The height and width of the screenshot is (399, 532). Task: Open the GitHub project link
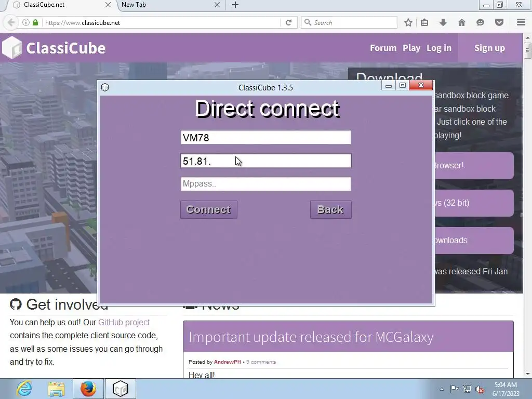124,322
